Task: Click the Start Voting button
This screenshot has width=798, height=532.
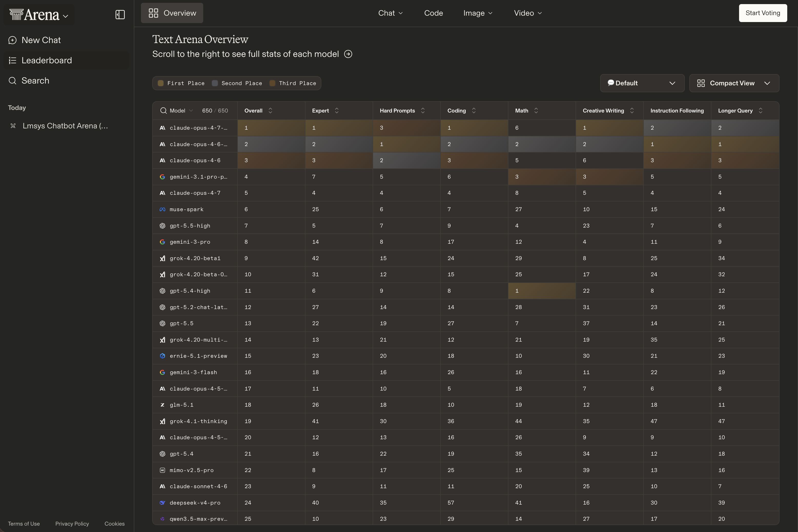Action: pyautogui.click(x=763, y=13)
